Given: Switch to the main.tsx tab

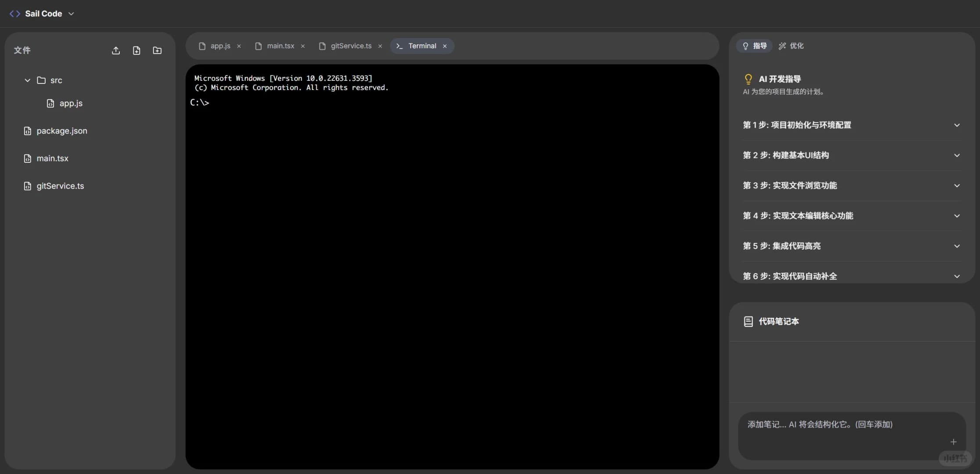Looking at the screenshot, I should click(x=281, y=46).
